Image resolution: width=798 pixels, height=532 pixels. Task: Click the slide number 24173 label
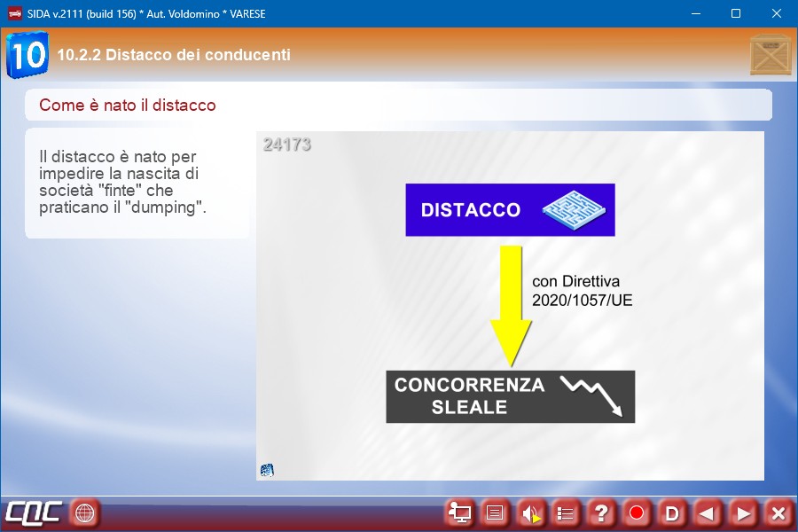click(x=287, y=145)
